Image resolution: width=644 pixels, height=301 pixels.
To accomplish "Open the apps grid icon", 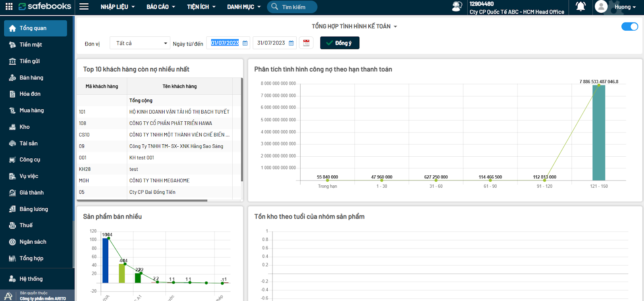I will point(9,6).
